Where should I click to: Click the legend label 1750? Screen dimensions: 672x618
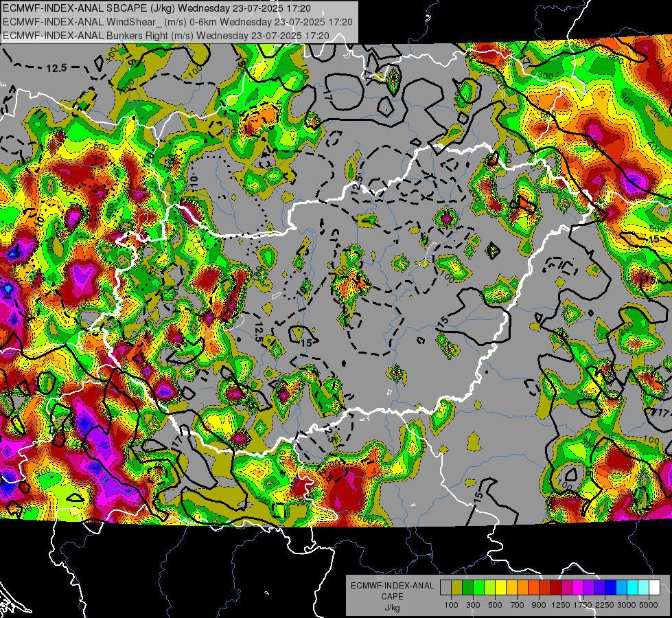(x=583, y=605)
